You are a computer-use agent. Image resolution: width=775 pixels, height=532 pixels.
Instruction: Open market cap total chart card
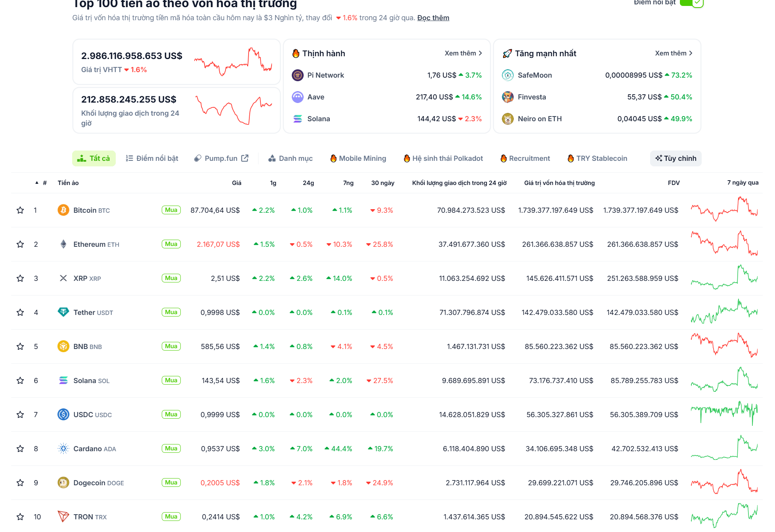click(177, 62)
